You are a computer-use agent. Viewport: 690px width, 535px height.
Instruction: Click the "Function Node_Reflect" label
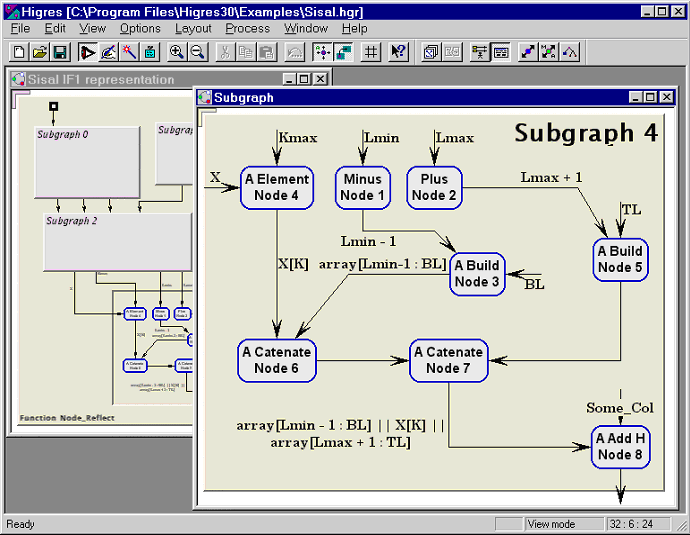[67, 418]
